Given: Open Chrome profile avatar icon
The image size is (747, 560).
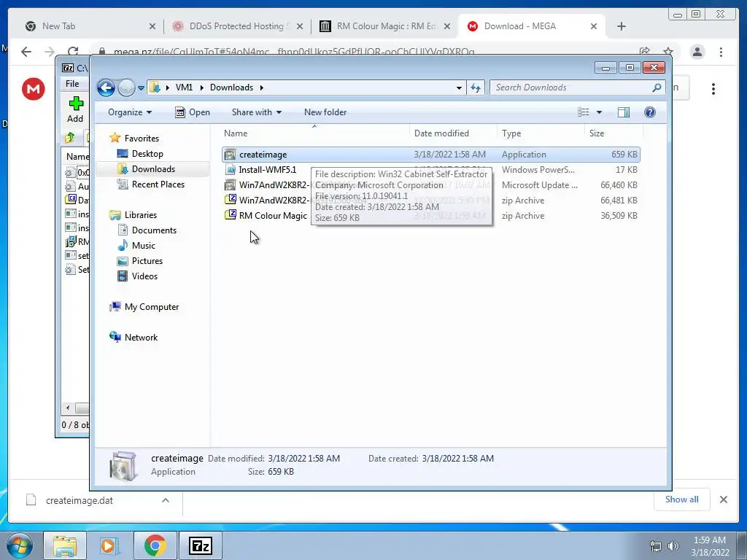Looking at the screenshot, I should click(697, 52).
